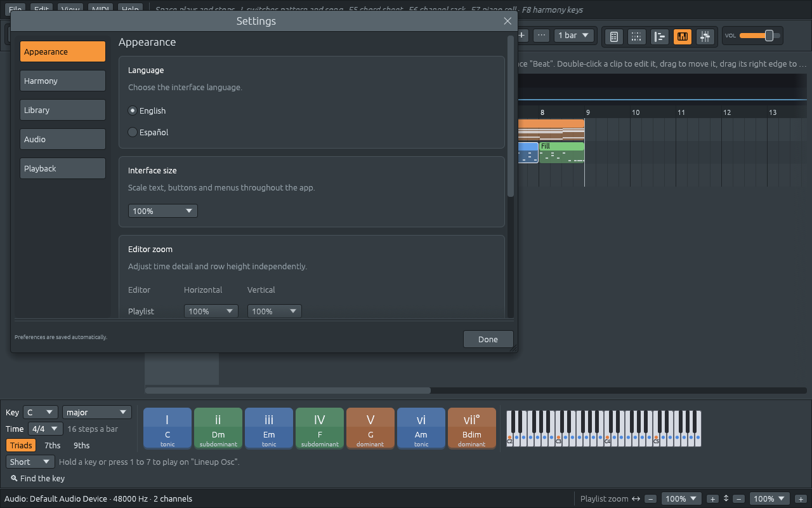Play the V chord G dominant pad

(370, 428)
